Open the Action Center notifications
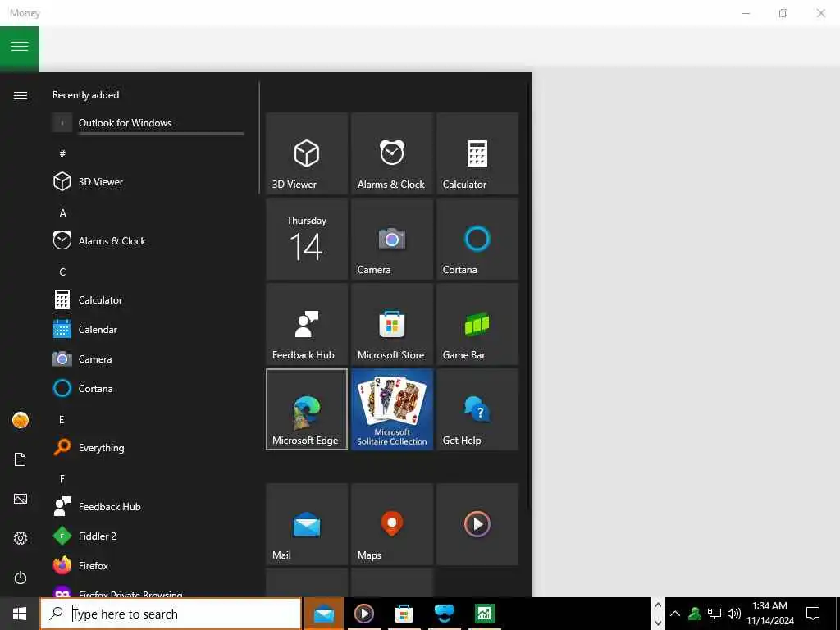This screenshot has width=840, height=630. [813, 614]
